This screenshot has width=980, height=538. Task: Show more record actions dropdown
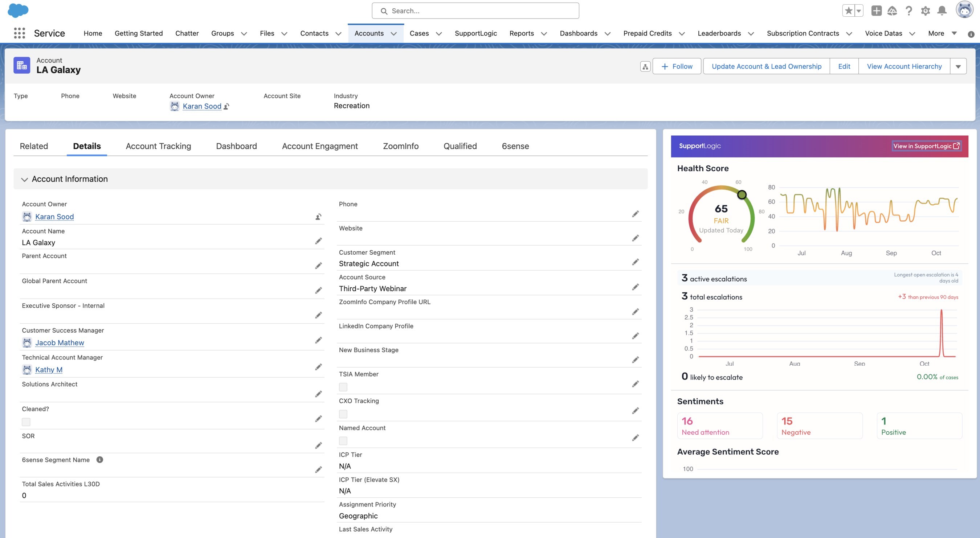coord(958,66)
